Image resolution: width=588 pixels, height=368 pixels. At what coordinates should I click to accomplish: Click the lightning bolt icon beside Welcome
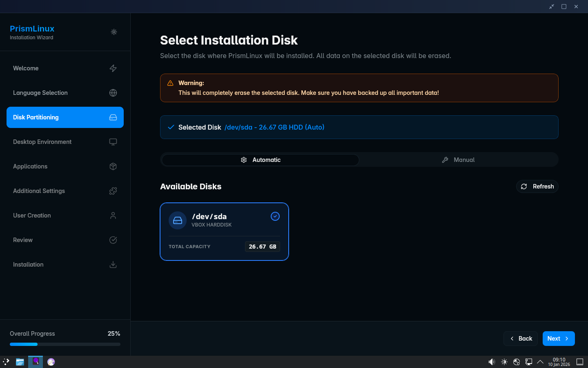(x=113, y=68)
